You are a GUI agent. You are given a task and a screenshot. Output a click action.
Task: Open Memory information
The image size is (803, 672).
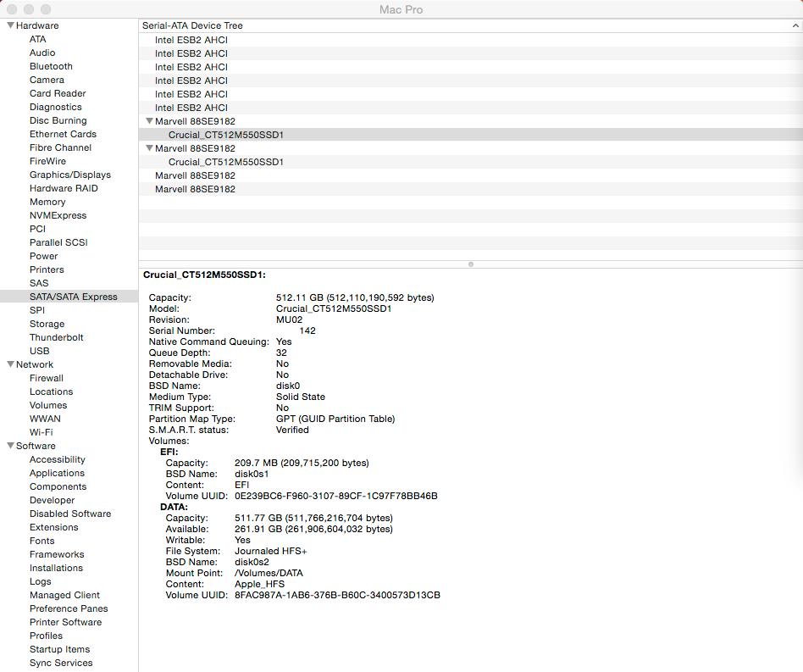[47, 202]
